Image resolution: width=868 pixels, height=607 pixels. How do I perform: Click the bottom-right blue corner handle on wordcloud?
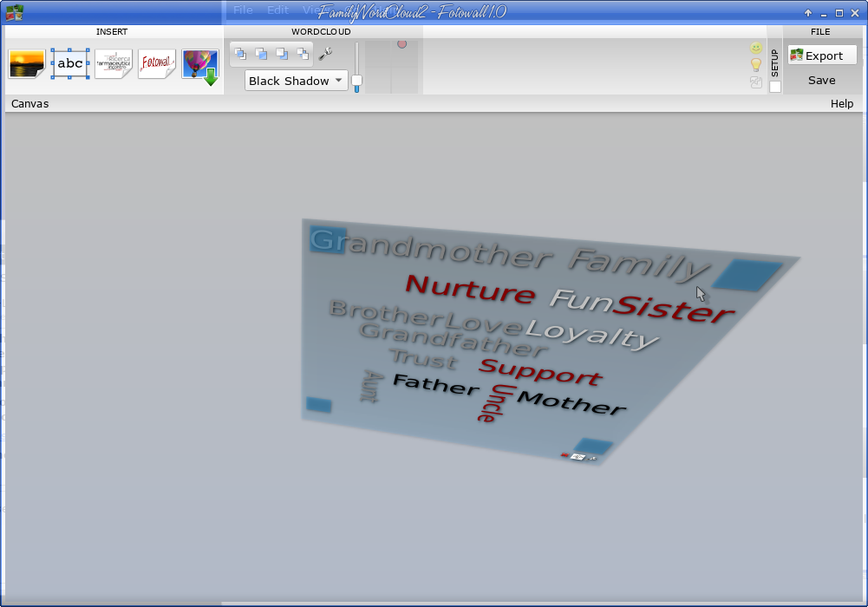click(x=593, y=446)
